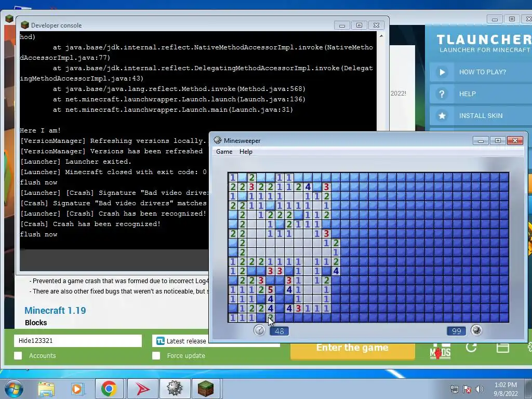Click the settings gear at TLauncher edge
532x399 pixels.
pyautogui.click(x=529, y=347)
